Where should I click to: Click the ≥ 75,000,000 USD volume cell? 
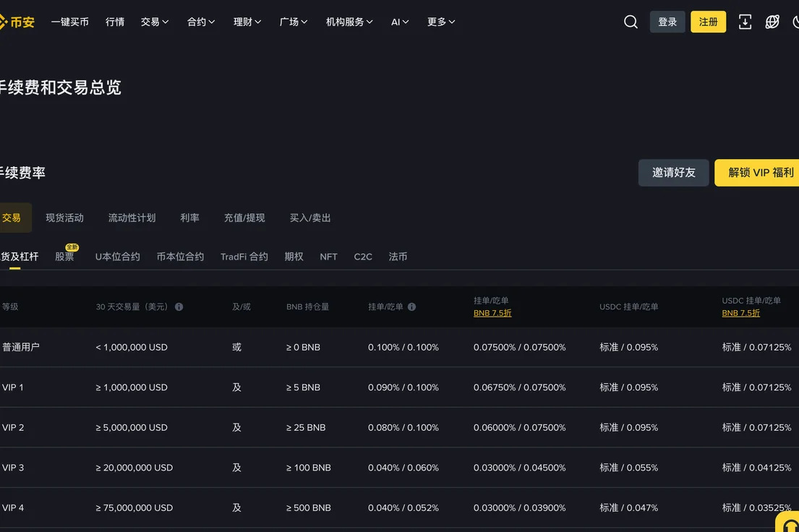pyautogui.click(x=134, y=508)
